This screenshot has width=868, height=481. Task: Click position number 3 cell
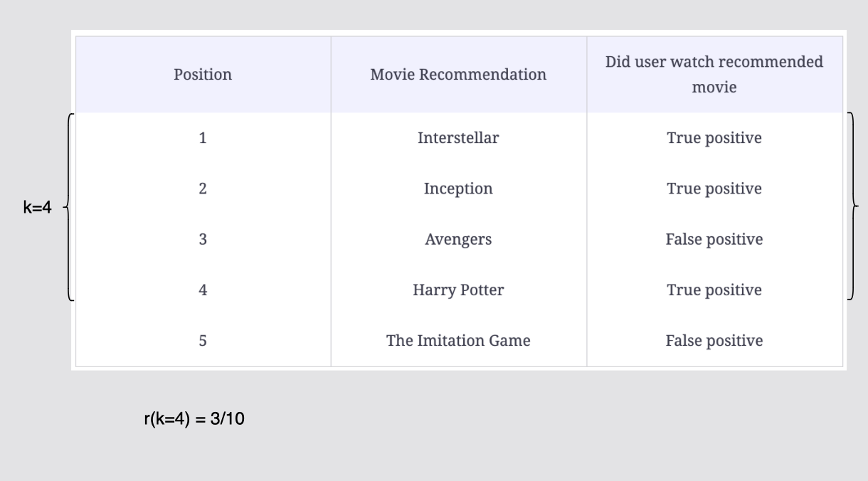click(203, 240)
